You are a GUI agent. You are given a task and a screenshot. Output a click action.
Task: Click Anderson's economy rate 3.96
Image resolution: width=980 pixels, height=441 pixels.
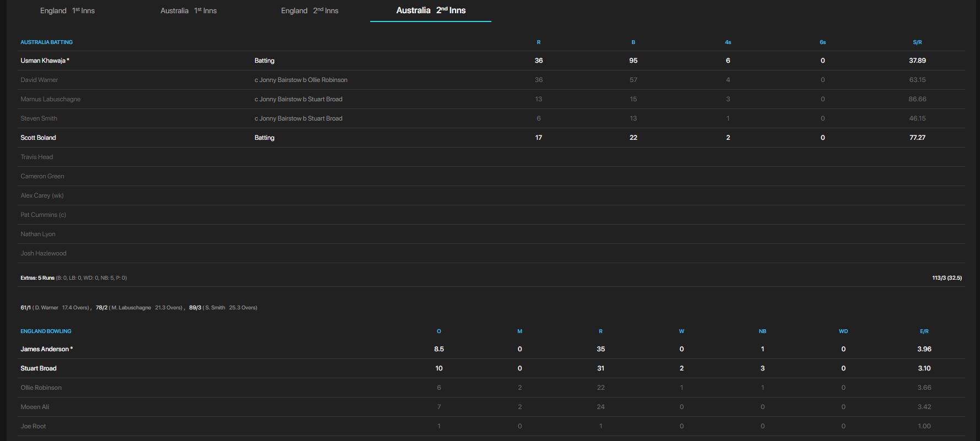point(924,349)
